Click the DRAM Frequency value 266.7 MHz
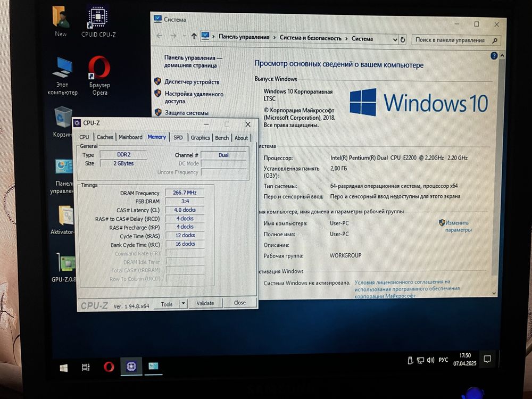Screen dimensions: 532x399 tap(185, 193)
